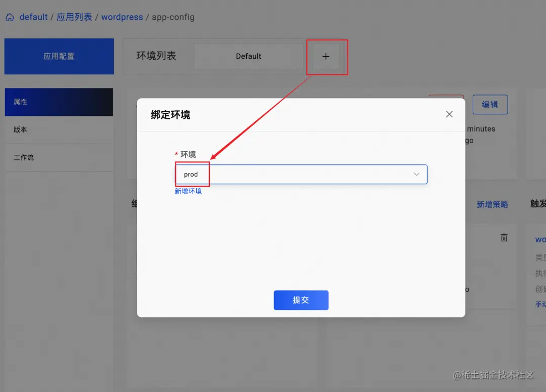
Task: Open the 环境 dropdown showing prod
Action: 301,174
